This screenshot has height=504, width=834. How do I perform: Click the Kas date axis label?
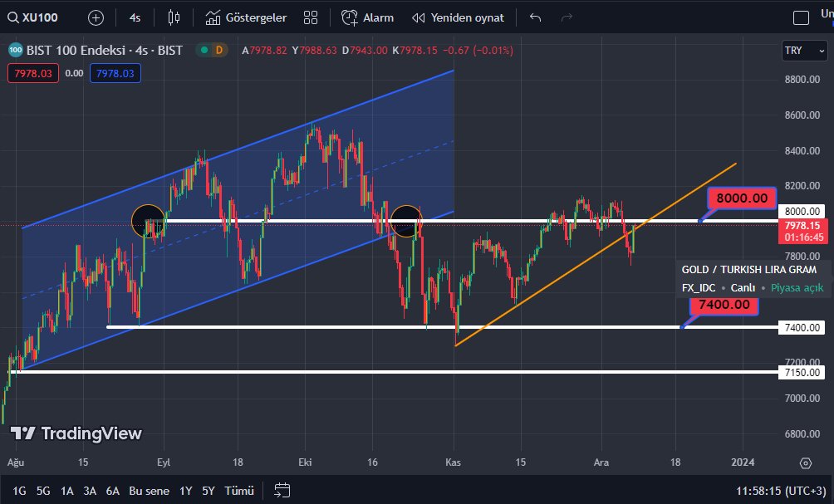click(453, 462)
